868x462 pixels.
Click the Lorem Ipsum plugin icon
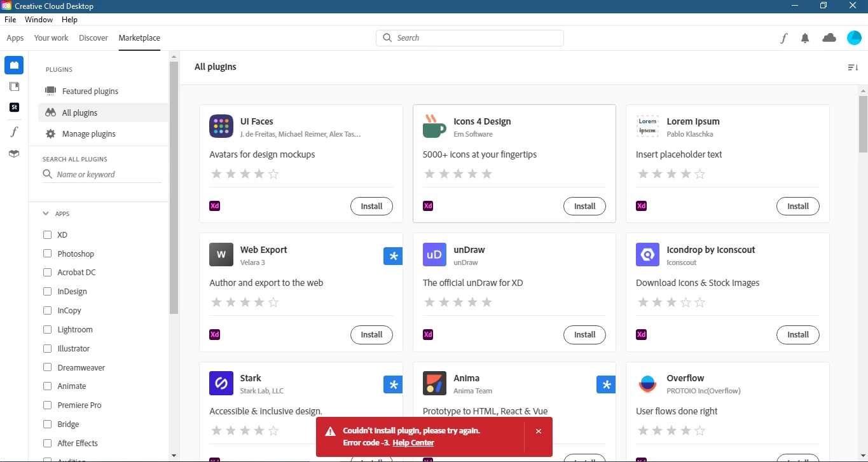coord(647,126)
